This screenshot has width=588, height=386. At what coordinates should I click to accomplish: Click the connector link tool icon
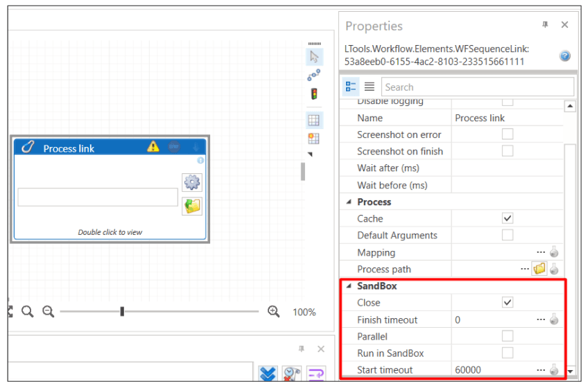tap(314, 75)
